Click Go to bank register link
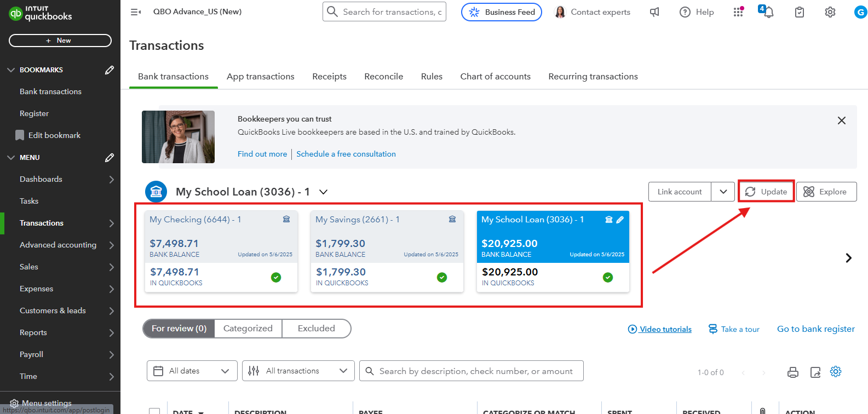Screen dimensions: 868x414 point(816,329)
